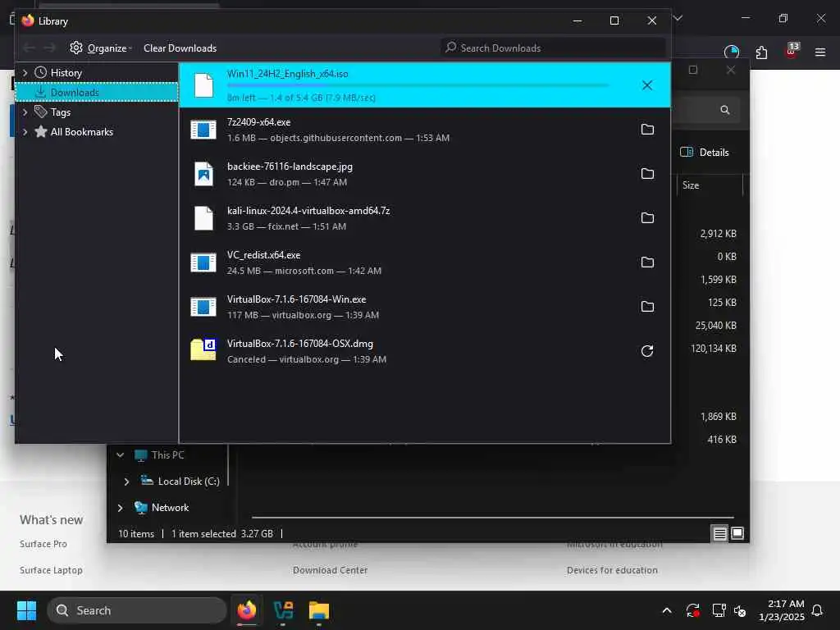Viewport: 840px width, 630px height.
Task: Switch File Explorer to details view
Action: [x=719, y=533]
